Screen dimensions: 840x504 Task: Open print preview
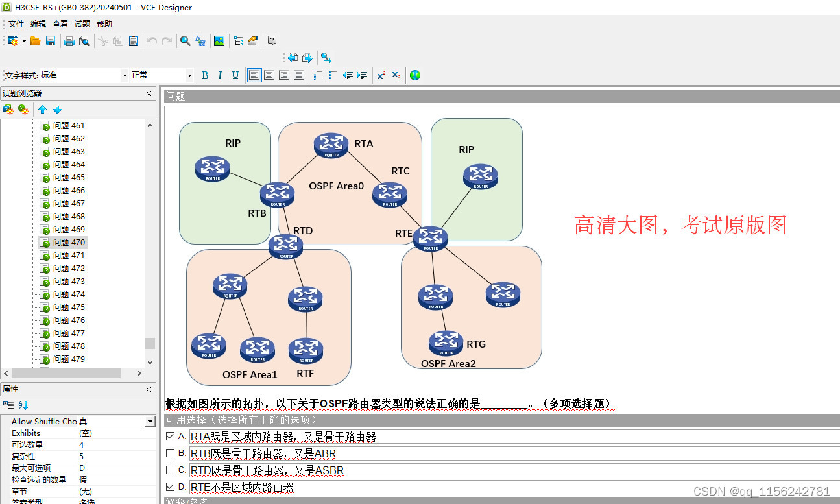point(84,41)
